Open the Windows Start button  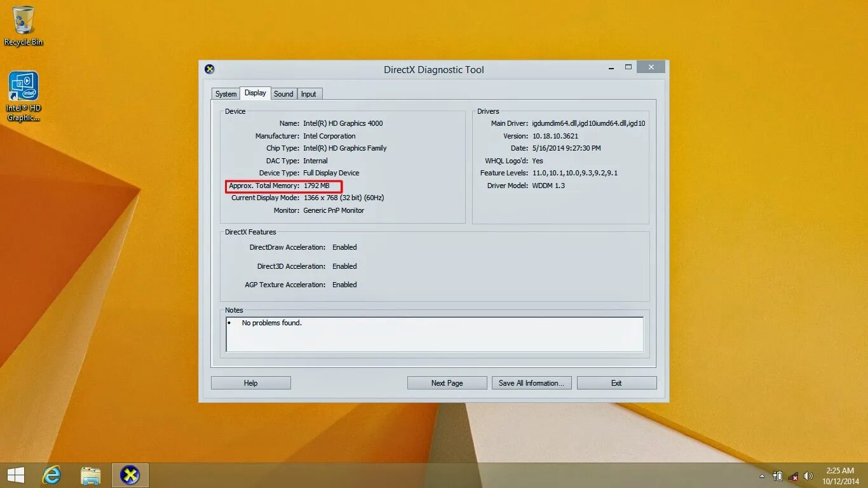(x=15, y=475)
